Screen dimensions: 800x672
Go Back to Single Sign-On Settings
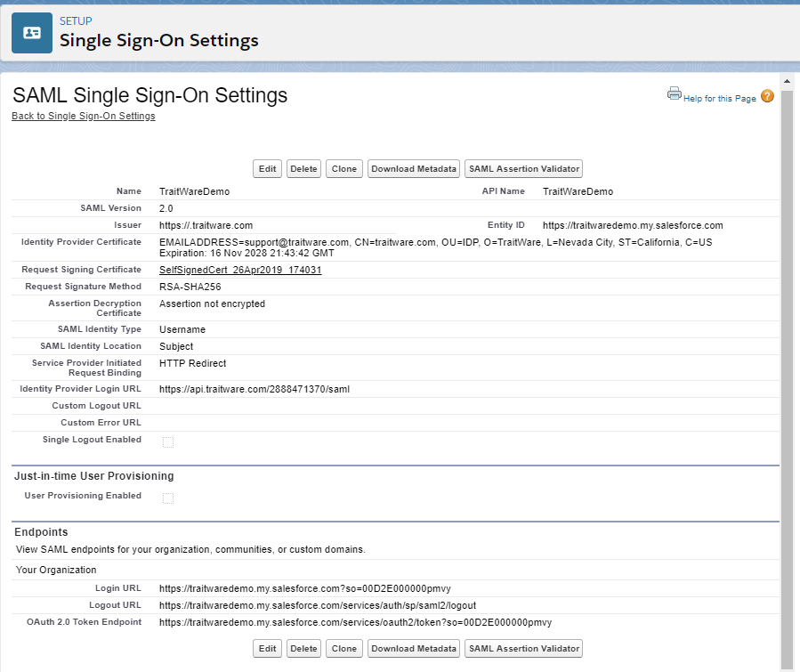(83, 116)
